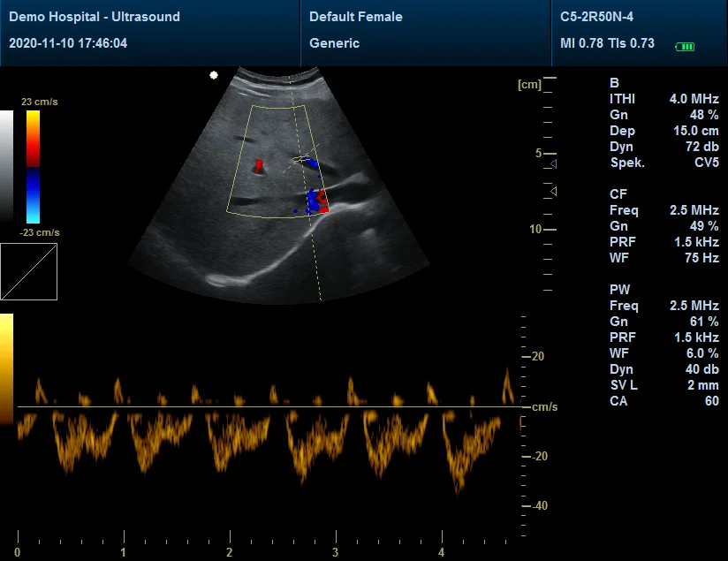Click the cm/s baseline unit label
This screenshot has width=728, height=561.
[544, 406]
